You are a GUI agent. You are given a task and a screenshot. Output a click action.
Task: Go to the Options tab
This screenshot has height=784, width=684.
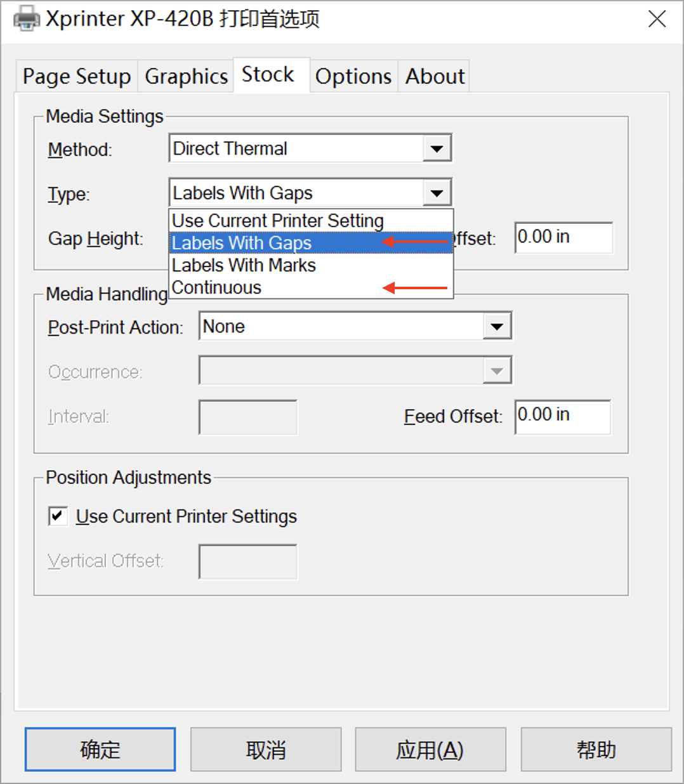353,76
